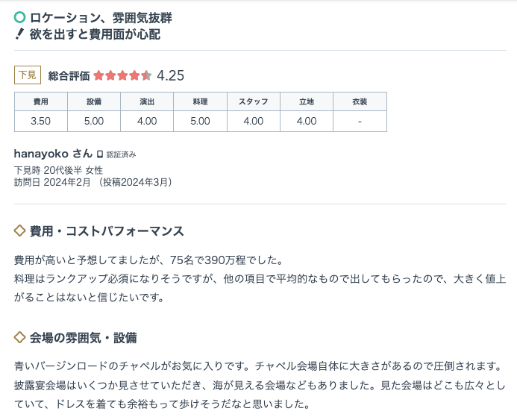Click the overall score 4.25
517x420 pixels.
[170, 76]
